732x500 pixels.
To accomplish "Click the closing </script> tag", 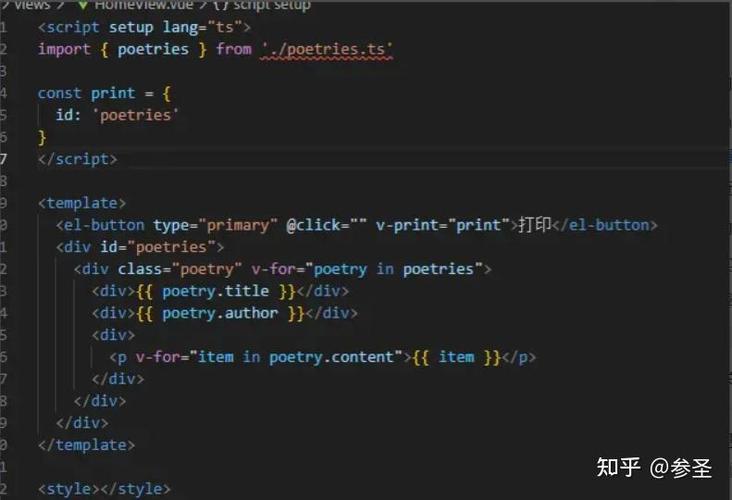I will click(77, 159).
